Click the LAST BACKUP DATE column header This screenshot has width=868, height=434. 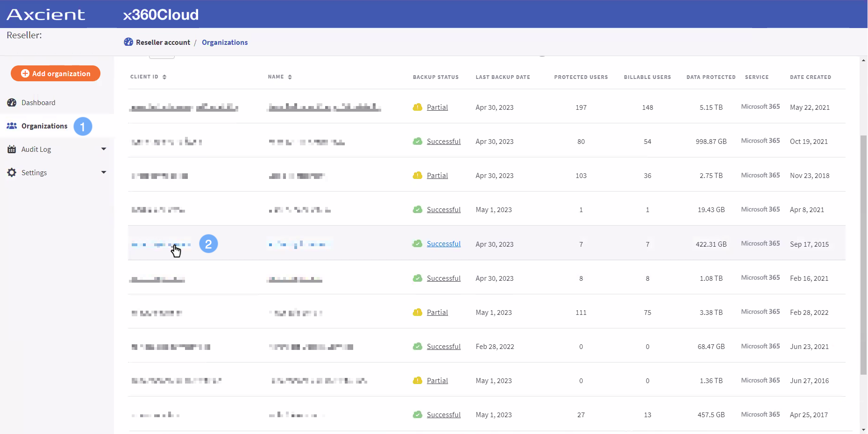(x=503, y=77)
